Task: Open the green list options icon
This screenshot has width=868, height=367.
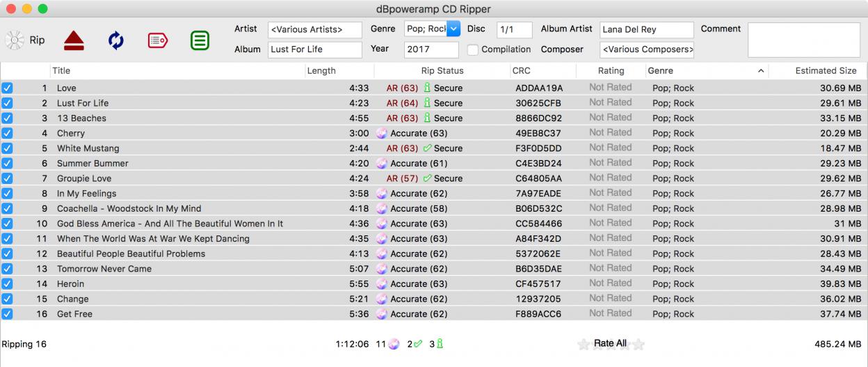Action: 200,41
